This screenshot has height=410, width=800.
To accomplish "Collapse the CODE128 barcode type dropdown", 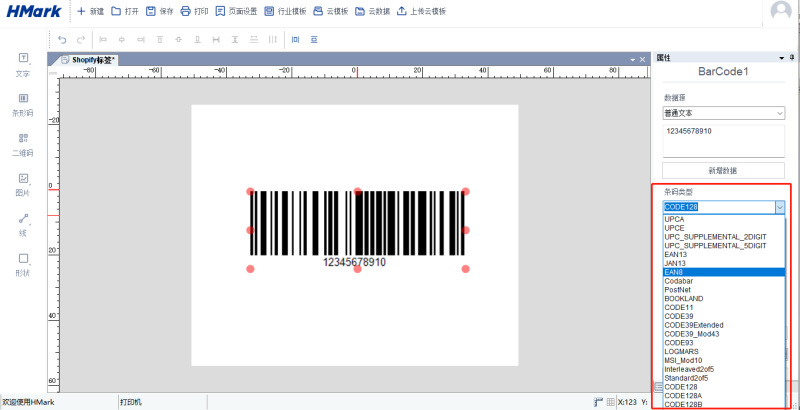I will (779, 207).
